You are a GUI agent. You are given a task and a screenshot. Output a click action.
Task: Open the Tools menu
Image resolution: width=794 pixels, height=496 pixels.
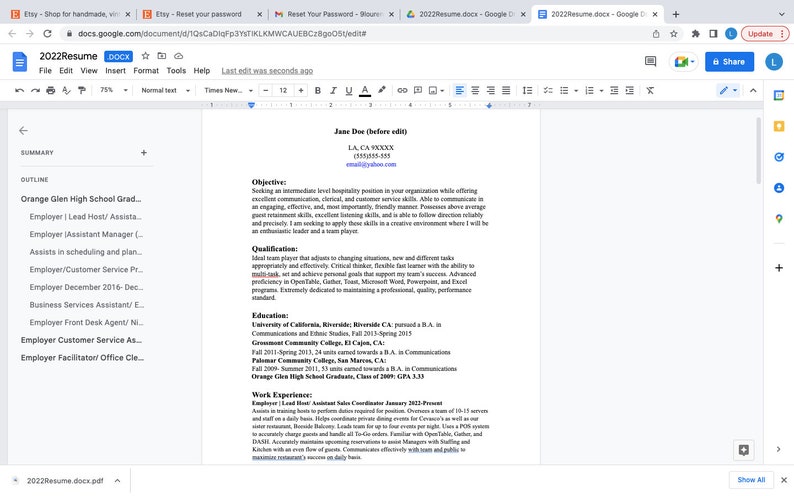[176, 71]
